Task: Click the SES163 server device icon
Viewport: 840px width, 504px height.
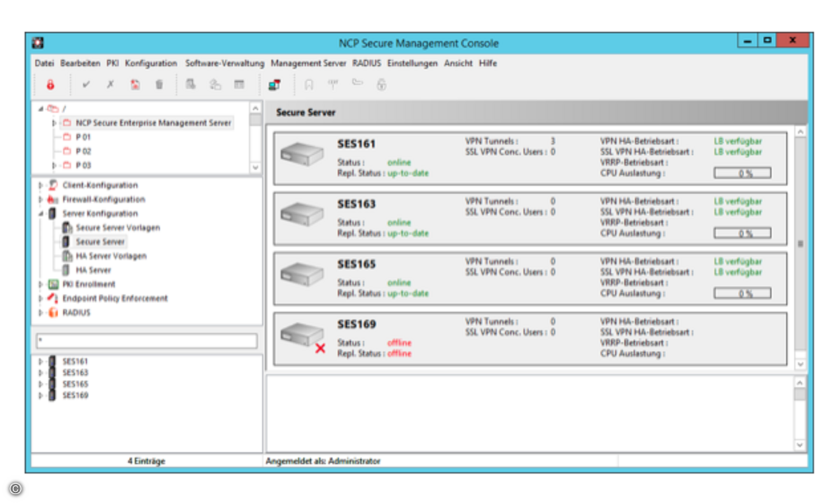Action: [x=302, y=214]
